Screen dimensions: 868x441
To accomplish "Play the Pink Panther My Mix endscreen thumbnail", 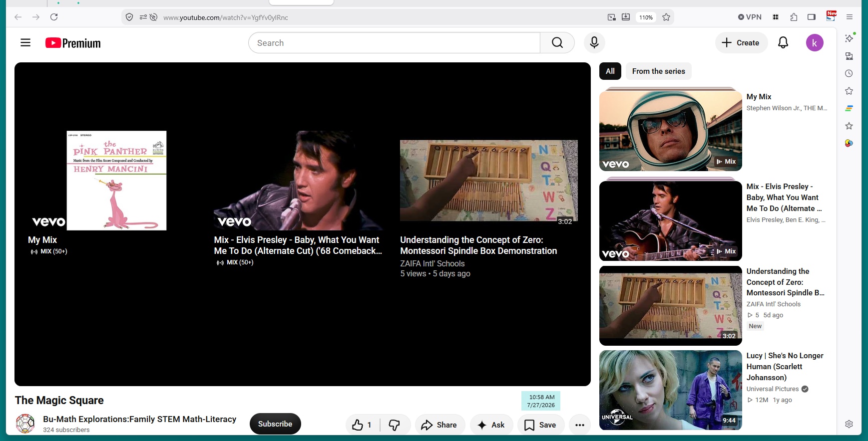I will click(117, 181).
